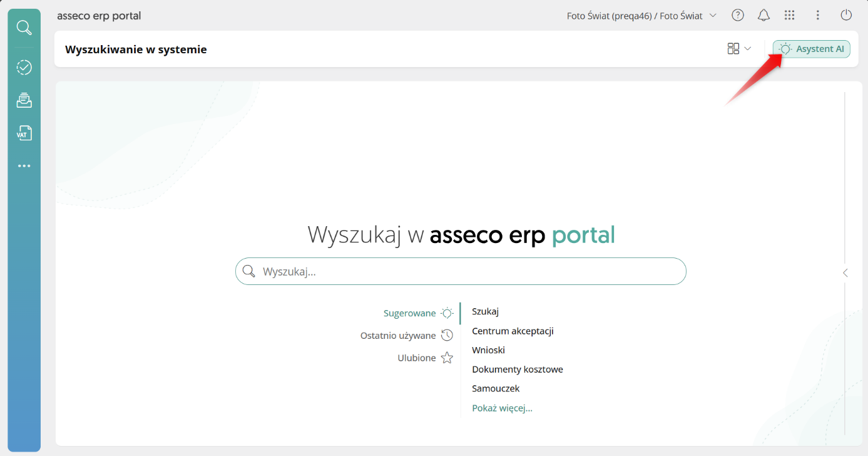Open the acceptance center check-circle sidebar icon
The width and height of the screenshot is (868, 456).
tap(24, 67)
